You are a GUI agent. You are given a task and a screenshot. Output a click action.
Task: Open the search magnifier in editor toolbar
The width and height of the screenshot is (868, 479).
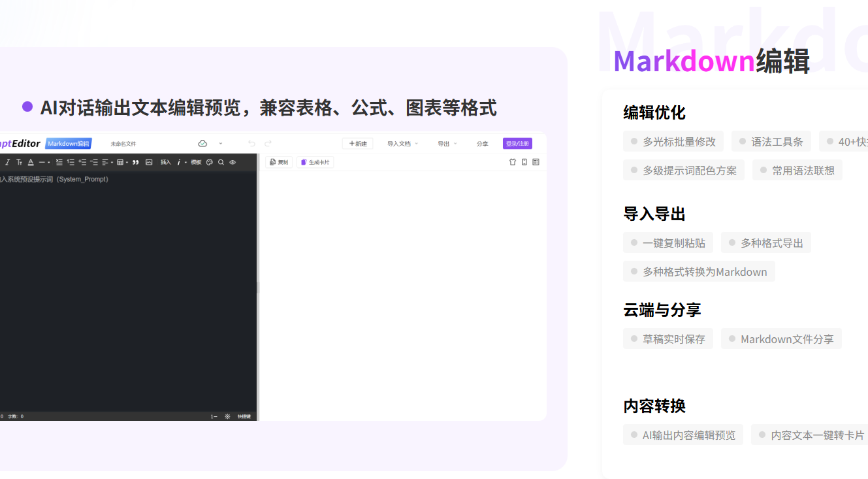(x=221, y=162)
